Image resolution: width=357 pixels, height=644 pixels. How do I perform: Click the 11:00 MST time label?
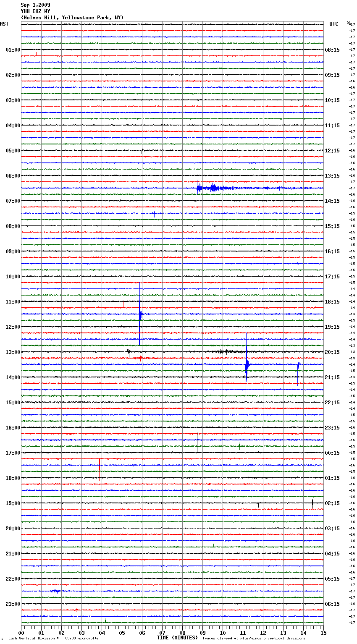[13, 302]
